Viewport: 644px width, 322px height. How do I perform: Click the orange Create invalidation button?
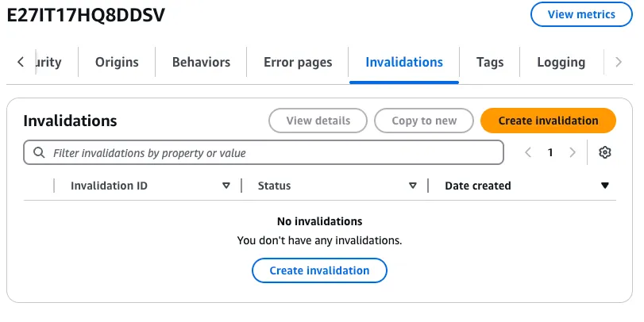pyautogui.click(x=548, y=121)
